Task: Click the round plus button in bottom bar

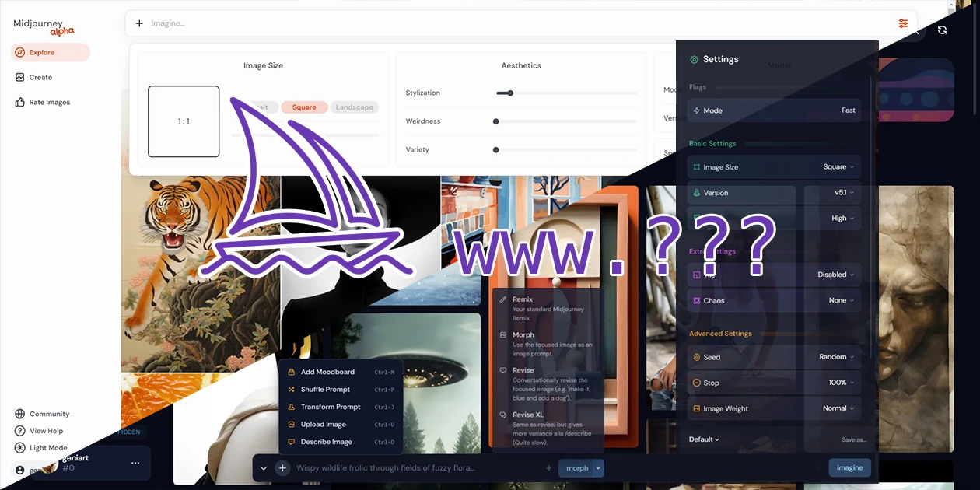Action: [283, 468]
